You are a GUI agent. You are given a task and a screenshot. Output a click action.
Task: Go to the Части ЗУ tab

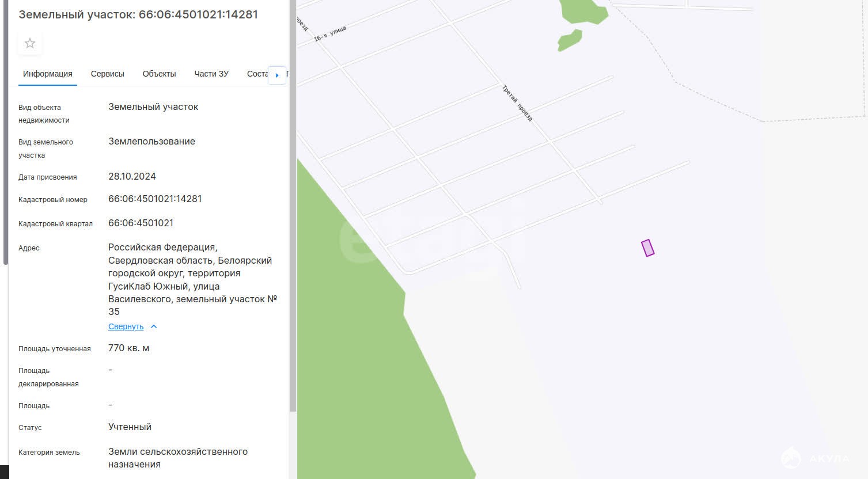(x=211, y=74)
